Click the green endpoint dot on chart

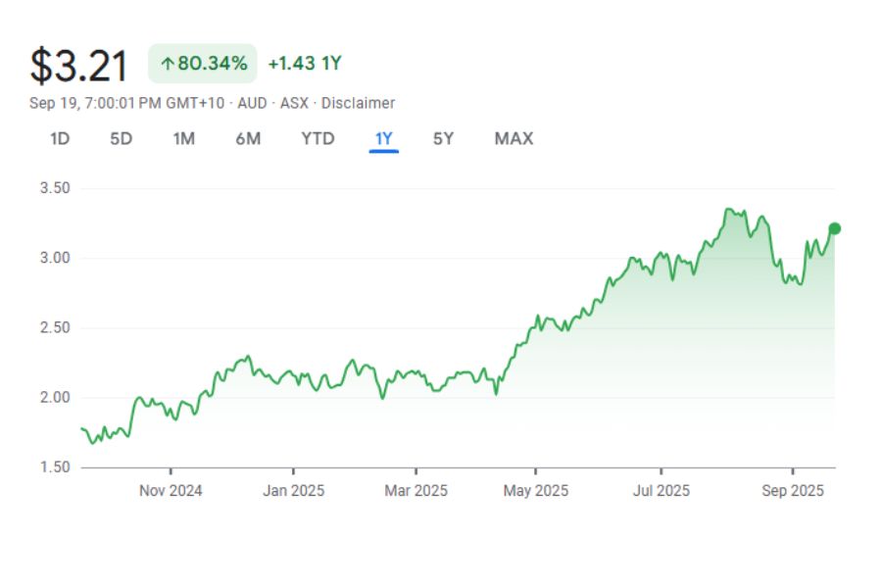coord(835,228)
